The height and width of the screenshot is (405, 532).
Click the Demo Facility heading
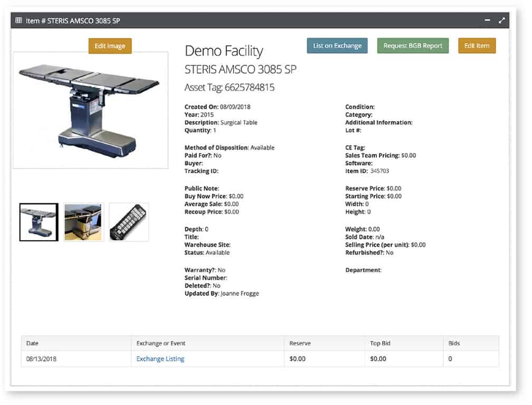(224, 51)
